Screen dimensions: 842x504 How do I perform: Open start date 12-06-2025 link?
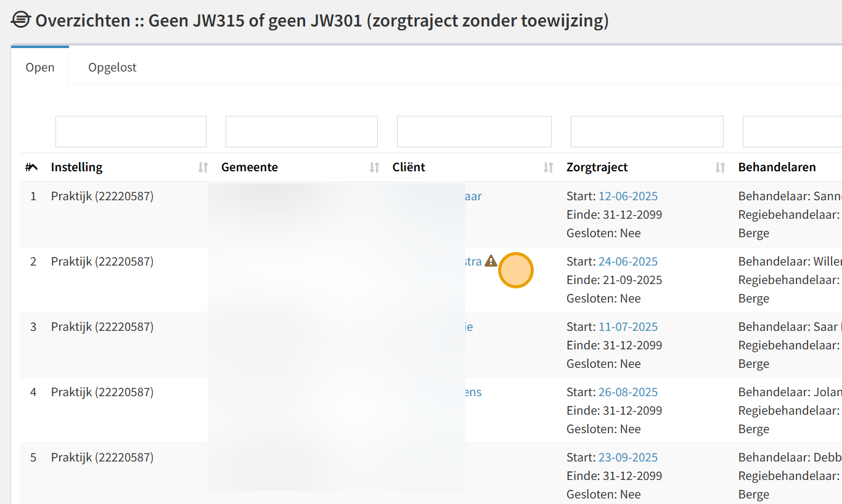(628, 197)
